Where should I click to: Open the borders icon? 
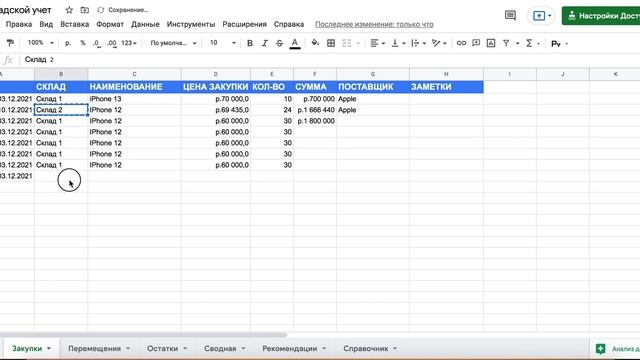coord(331,43)
